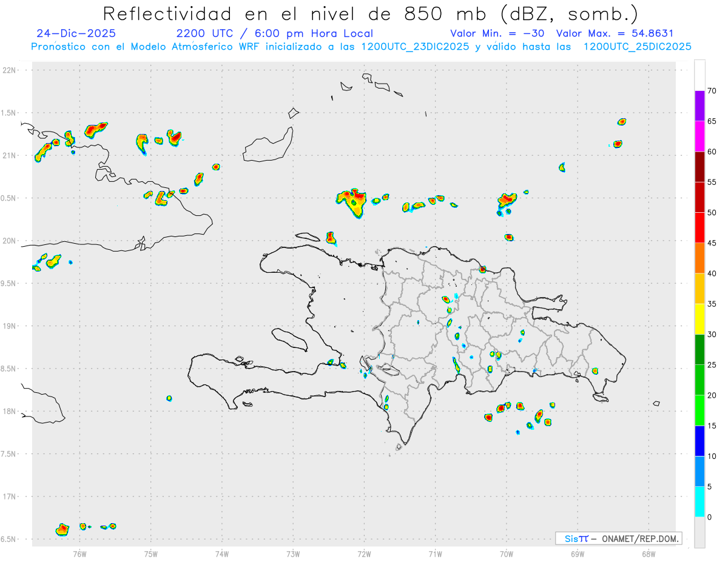The width and height of the screenshot is (728, 562).
Task: Click the '74W' longitude label
Action: click(222, 554)
